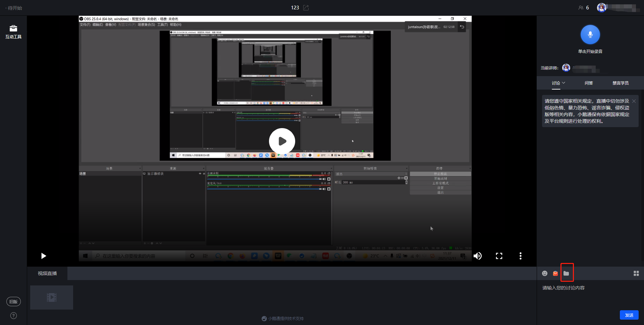
Task: Open the folder icon in chat toolbar
Action: [567, 273]
